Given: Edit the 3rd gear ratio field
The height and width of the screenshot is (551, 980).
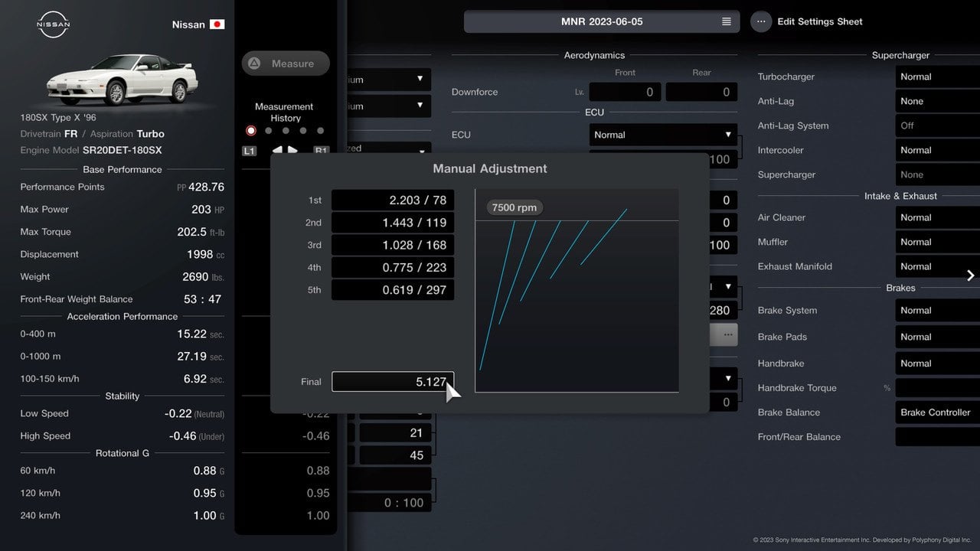Looking at the screenshot, I should pos(393,245).
